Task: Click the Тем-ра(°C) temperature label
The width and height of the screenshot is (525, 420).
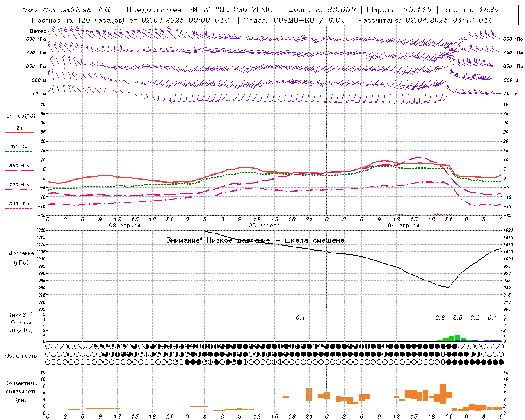Action: 19,116
